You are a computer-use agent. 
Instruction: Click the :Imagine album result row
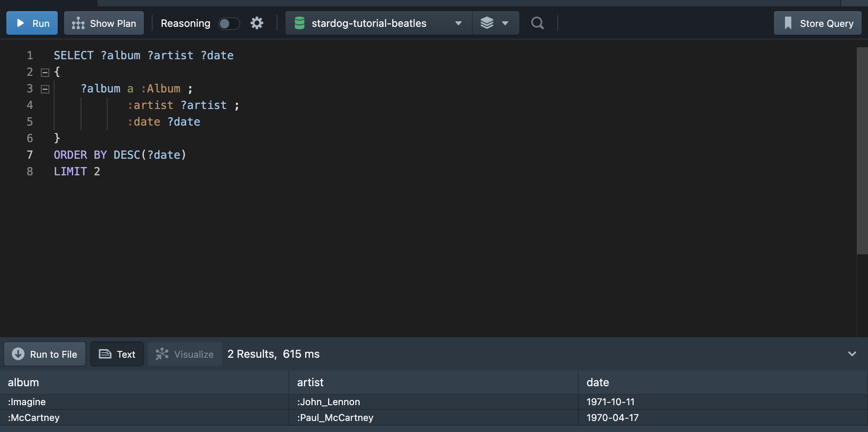coord(434,402)
